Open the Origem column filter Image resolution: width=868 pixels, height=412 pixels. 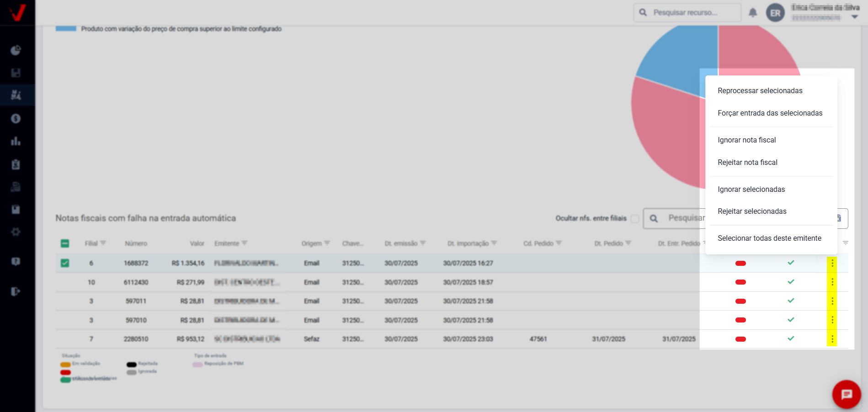(327, 243)
